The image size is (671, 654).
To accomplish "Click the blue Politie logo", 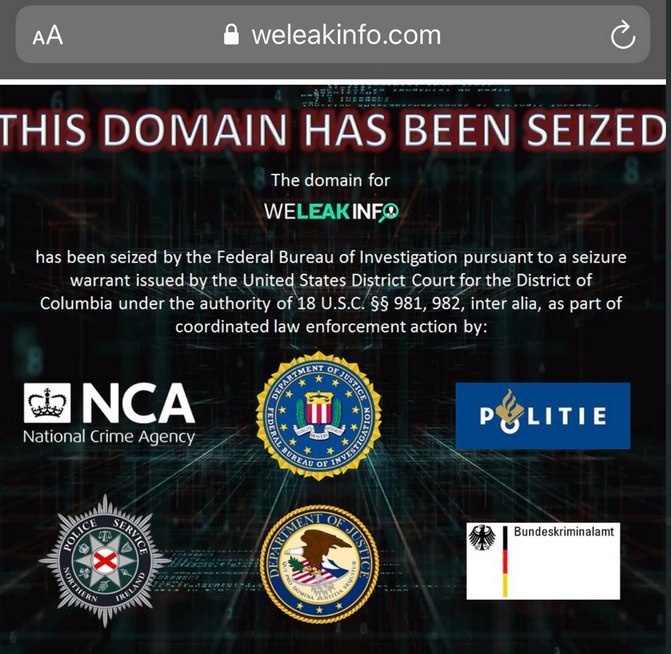I will coord(543,416).
